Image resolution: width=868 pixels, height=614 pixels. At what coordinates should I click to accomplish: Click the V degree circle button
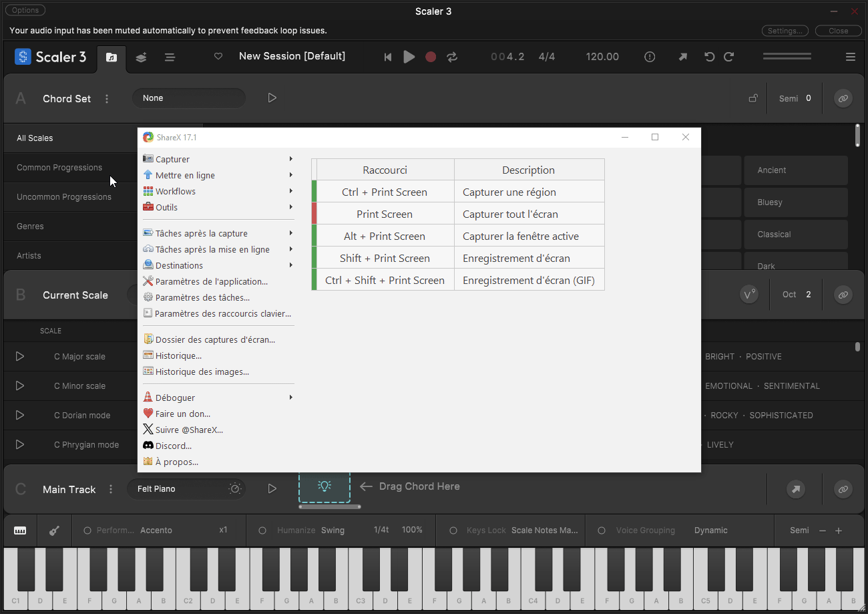749,295
